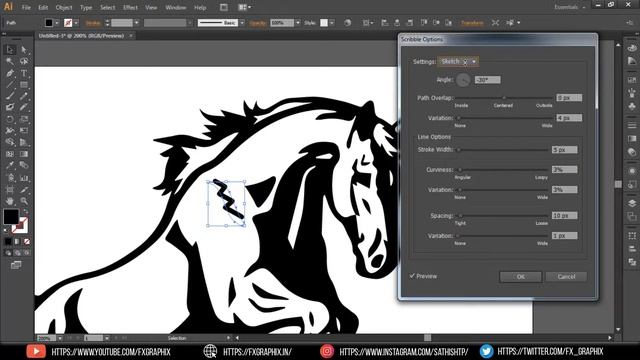Open stroke color dropdown in control bar

pos(76,23)
